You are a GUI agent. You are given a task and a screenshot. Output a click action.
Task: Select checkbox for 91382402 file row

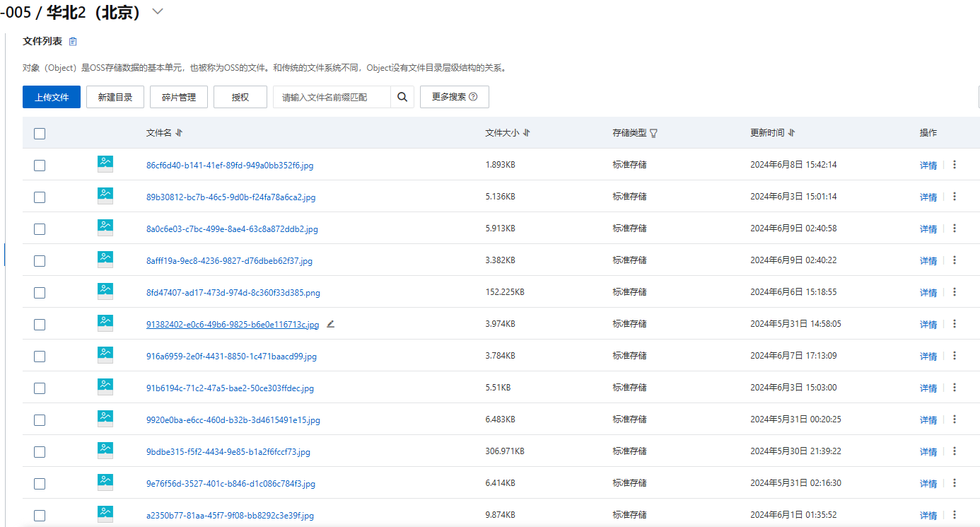click(40, 325)
